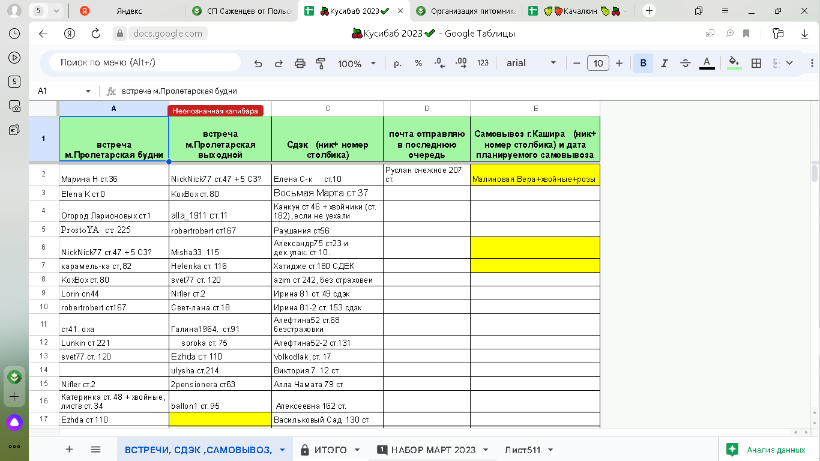Open the fill color bucket tool
This screenshot has height=461, width=820.
(x=734, y=63)
